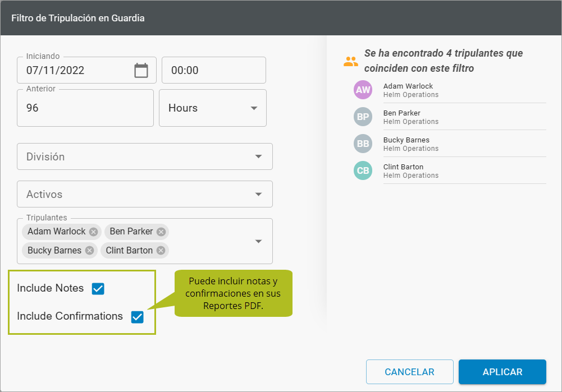Click Helm Operations under Adam Warlock
This screenshot has width=562, height=392.
411,95
